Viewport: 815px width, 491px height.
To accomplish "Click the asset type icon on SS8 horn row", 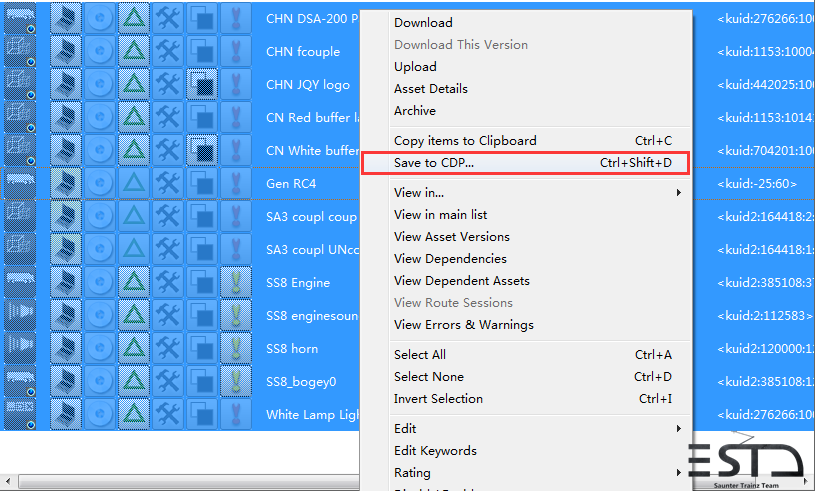I will (x=20, y=349).
